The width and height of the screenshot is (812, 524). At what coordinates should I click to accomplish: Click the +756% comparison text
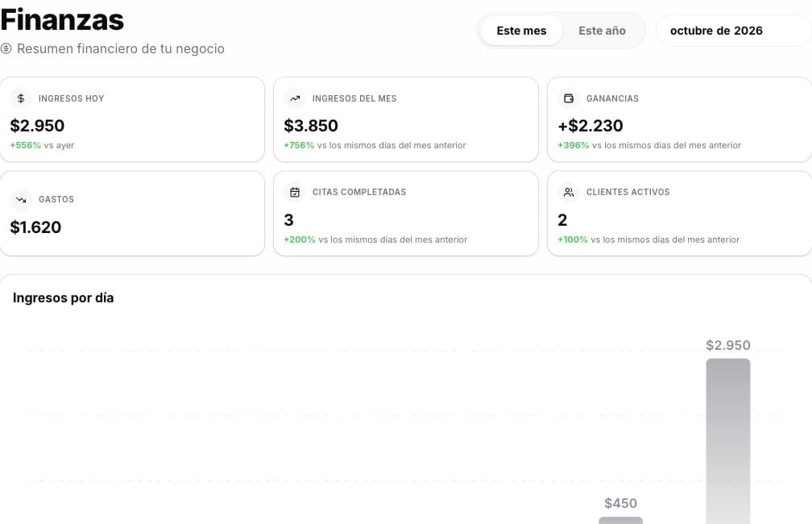(x=375, y=145)
